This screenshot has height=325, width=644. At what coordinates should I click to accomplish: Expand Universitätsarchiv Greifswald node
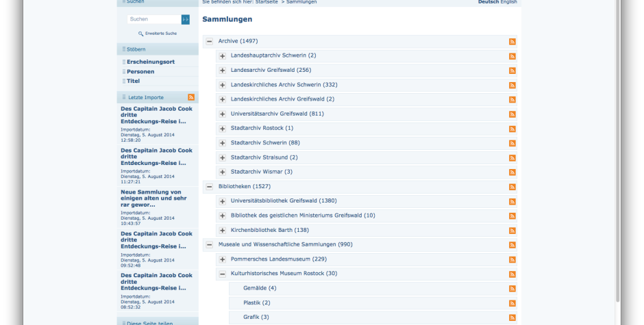[222, 114]
